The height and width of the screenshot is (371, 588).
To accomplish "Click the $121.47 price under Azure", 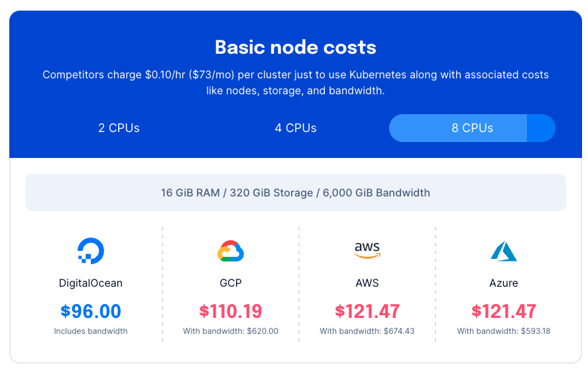I will [504, 311].
